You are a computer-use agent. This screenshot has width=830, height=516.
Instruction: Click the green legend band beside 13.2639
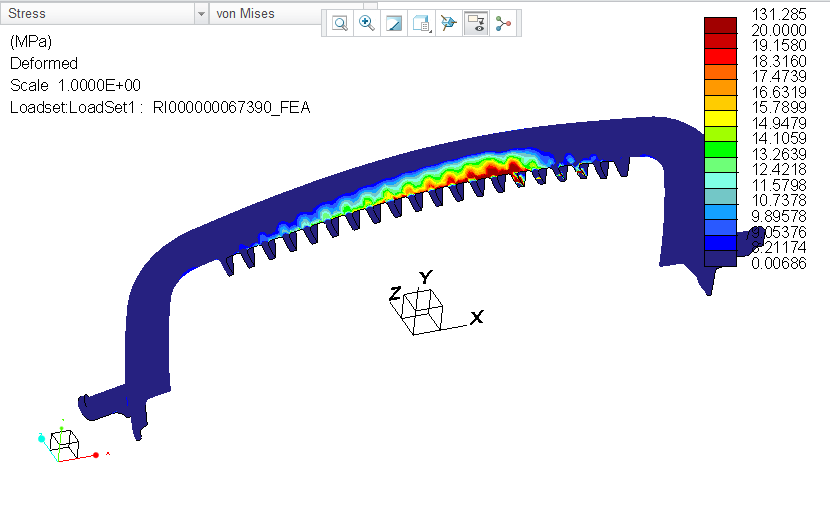[720, 150]
